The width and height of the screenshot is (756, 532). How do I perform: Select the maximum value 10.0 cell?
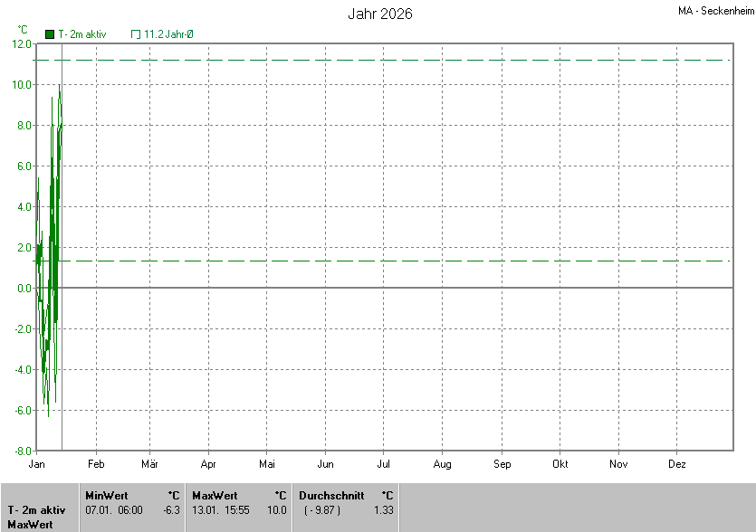tap(278, 510)
